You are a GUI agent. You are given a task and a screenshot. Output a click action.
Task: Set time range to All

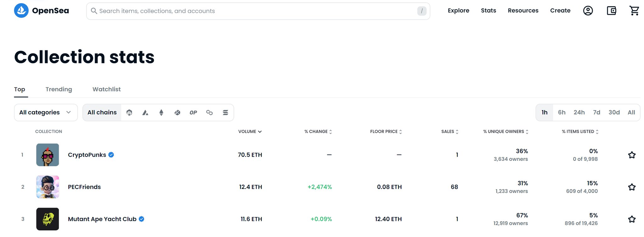point(631,112)
